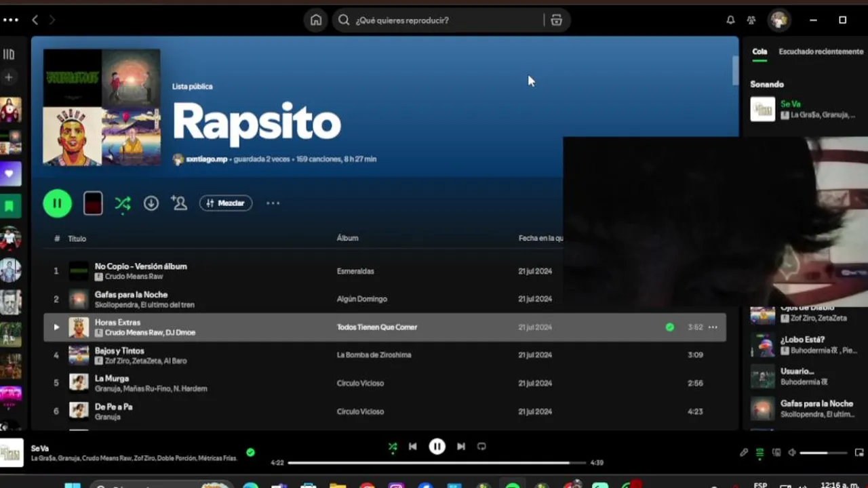The image size is (868, 488).
Task: Click the Rapsito playlist cover art
Action: [x=102, y=107]
